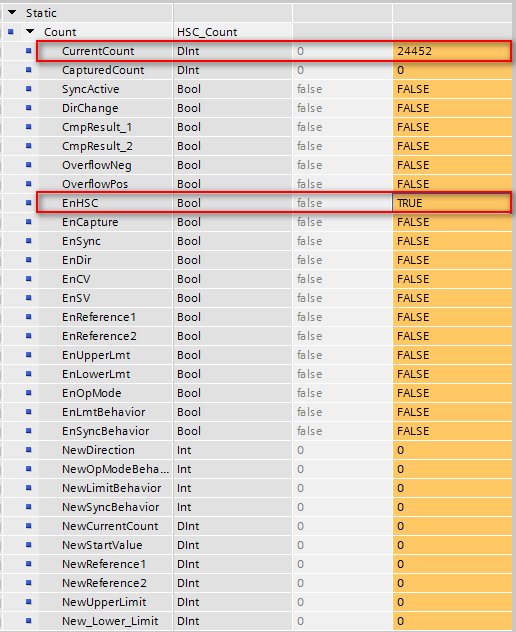Viewport: 516px width, 632px height.
Task: Click the blue icon beside New_Lower_Limit
Action: [29, 621]
